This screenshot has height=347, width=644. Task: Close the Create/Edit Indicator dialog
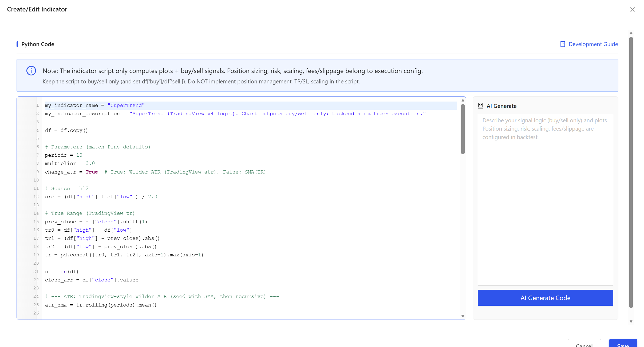632,10
